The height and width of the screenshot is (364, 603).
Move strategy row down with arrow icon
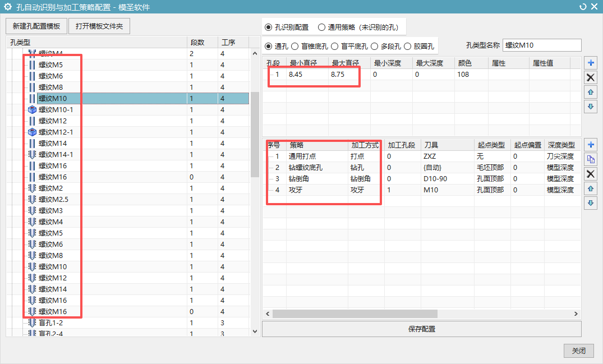[x=591, y=202]
